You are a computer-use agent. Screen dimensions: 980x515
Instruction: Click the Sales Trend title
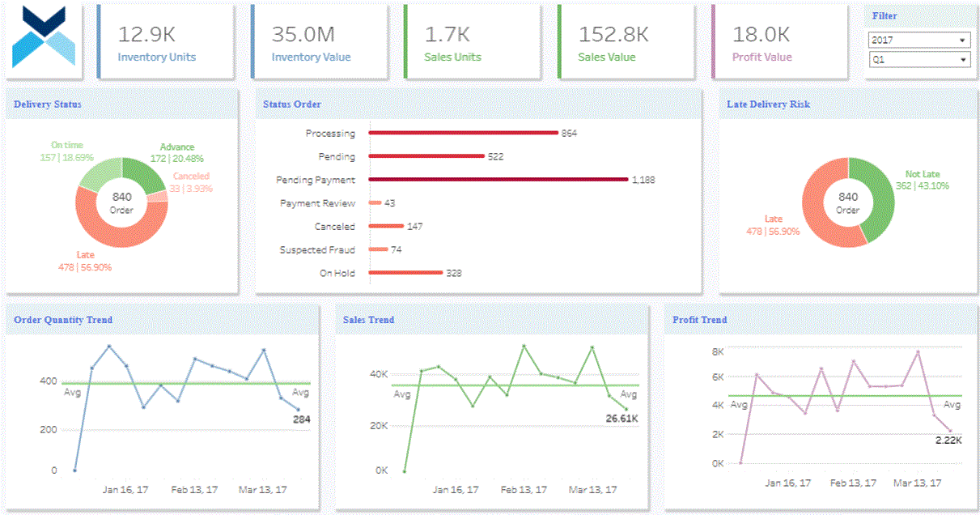click(x=369, y=320)
